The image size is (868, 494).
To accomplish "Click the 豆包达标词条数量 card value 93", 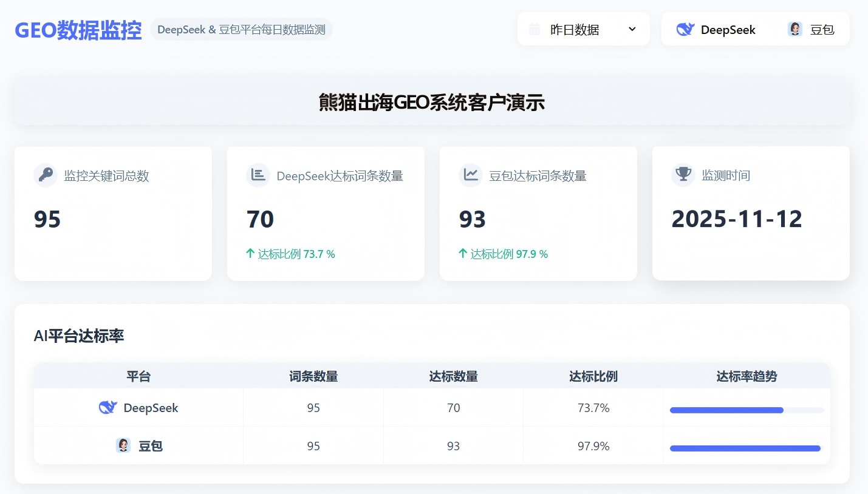I will [x=473, y=219].
